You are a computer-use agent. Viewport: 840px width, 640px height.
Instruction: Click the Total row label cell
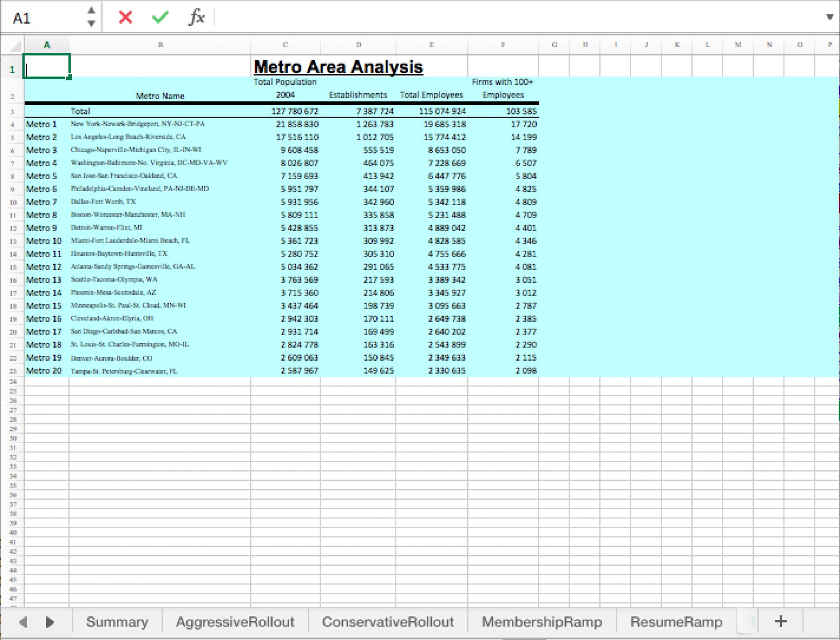click(x=160, y=111)
